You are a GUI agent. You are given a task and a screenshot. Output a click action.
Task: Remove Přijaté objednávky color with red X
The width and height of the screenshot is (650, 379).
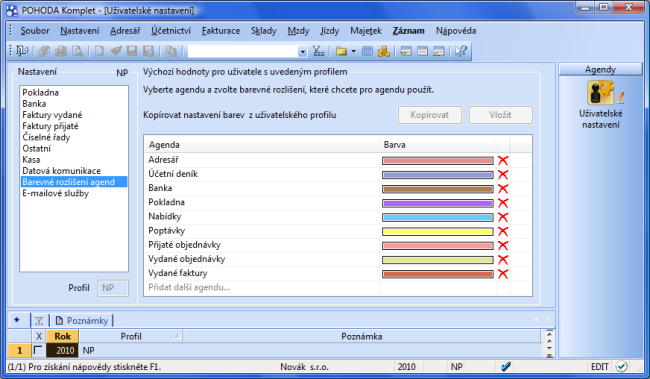click(503, 245)
